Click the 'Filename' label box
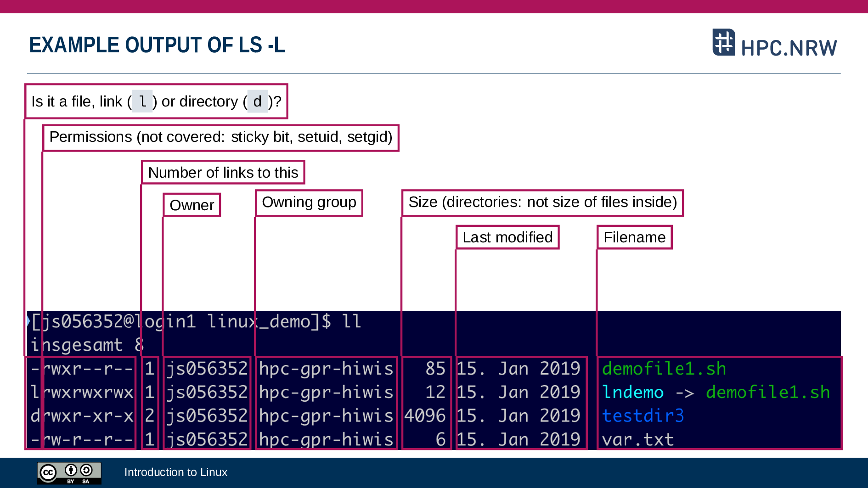 (634, 237)
